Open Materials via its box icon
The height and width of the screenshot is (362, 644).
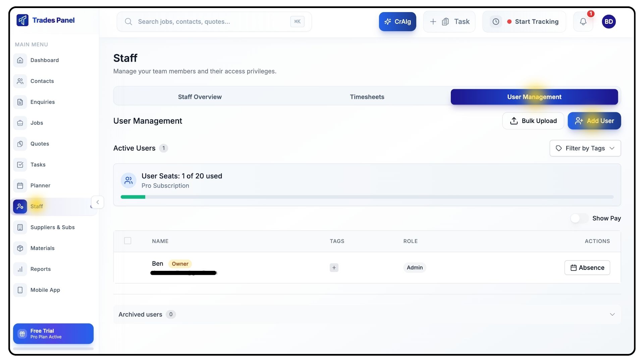(20, 248)
